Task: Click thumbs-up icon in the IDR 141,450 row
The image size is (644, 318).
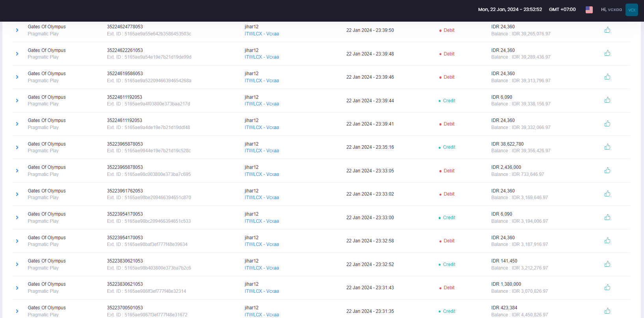Action: [x=607, y=264]
